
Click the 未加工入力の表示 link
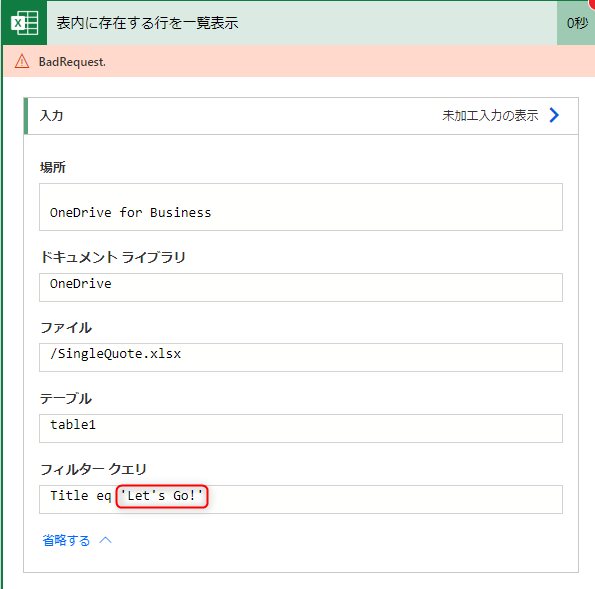pos(490,115)
